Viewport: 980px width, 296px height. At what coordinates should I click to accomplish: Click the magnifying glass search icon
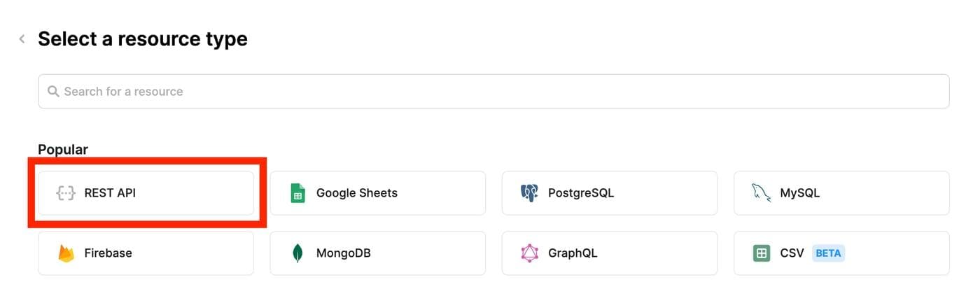coord(52,92)
